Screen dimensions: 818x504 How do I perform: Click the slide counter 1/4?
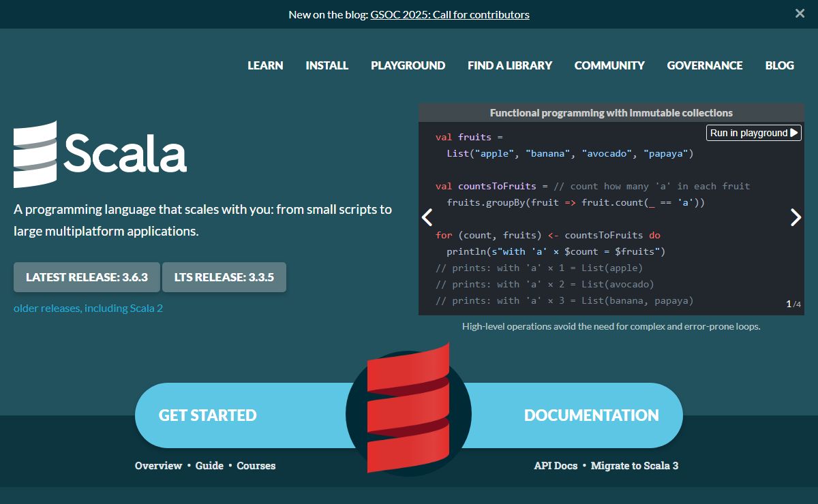(793, 304)
